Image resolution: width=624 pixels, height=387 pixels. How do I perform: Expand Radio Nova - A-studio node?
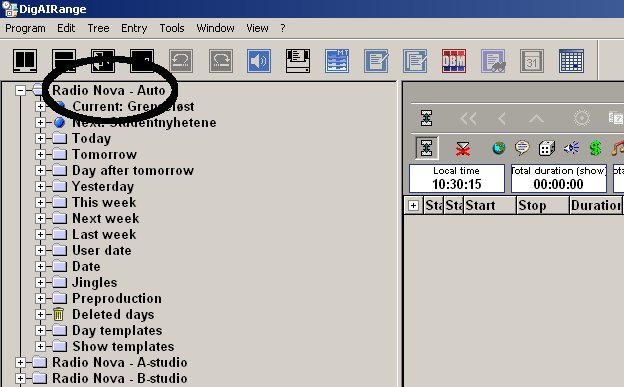[20, 362]
